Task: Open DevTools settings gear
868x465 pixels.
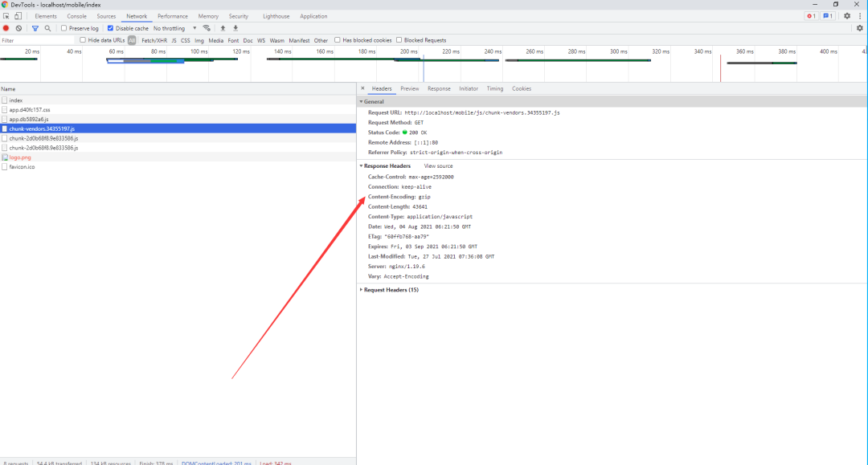Action: [x=847, y=16]
